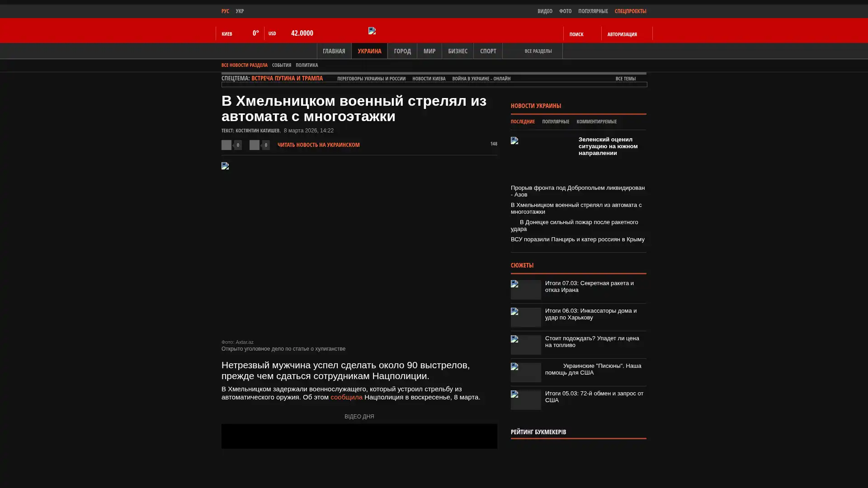This screenshot has width=868, height=488.
Task: Switch site language to РУС
Action: (x=225, y=11)
